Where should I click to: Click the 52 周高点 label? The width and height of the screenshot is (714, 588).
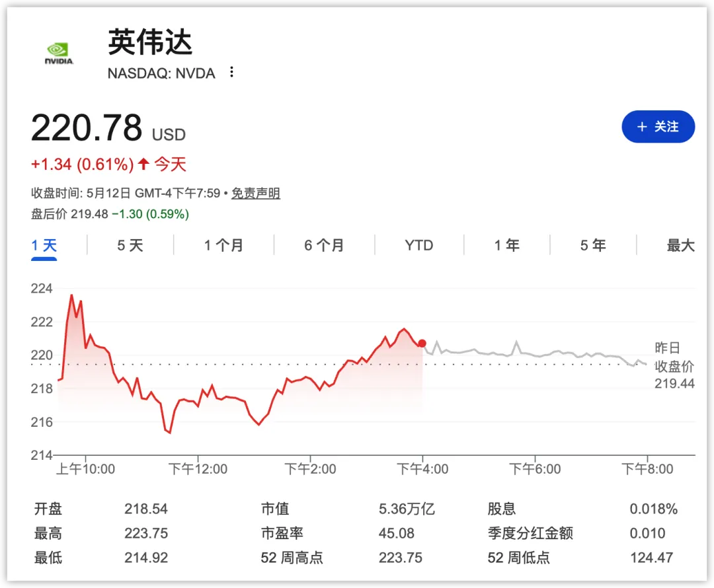(x=292, y=558)
